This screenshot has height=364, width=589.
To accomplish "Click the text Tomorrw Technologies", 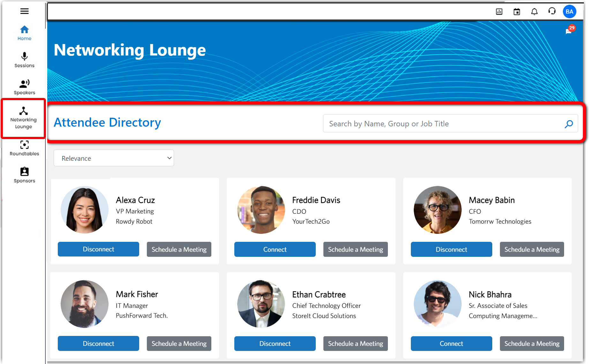I will click(x=500, y=221).
